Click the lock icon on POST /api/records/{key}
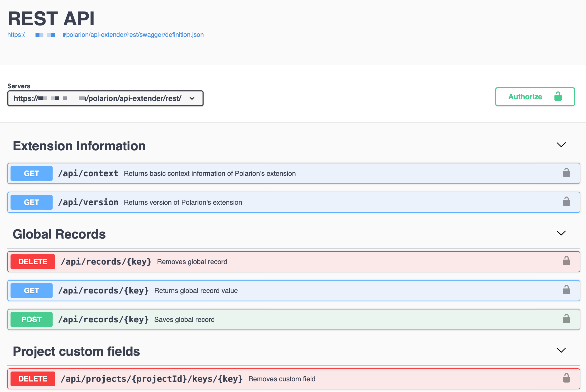586x392 pixels. pos(567,319)
